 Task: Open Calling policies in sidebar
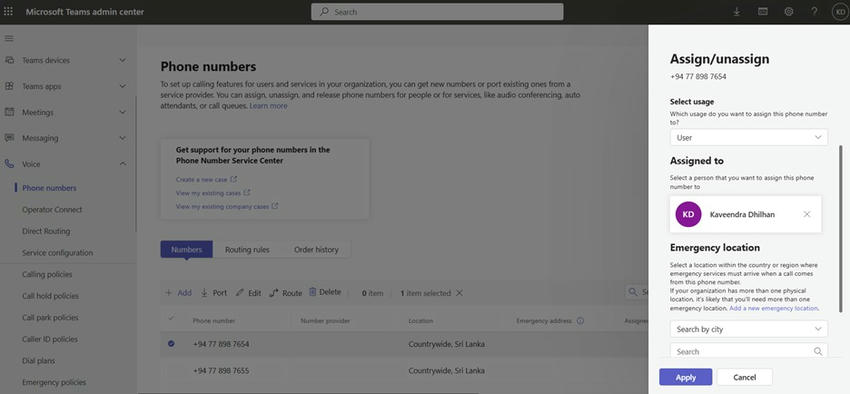(x=47, y=275)
